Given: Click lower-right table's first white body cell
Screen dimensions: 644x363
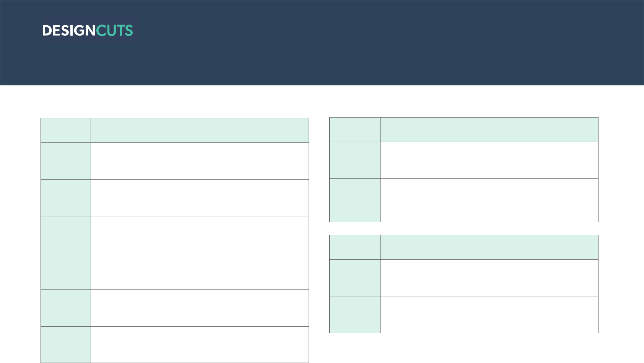Looking at the screenshot, I should (x=489, y=278).
